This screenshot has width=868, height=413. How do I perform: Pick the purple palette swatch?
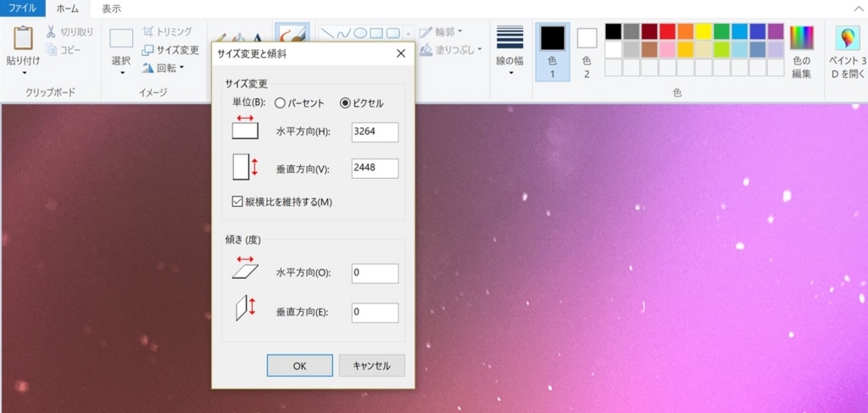click(776, 31)
